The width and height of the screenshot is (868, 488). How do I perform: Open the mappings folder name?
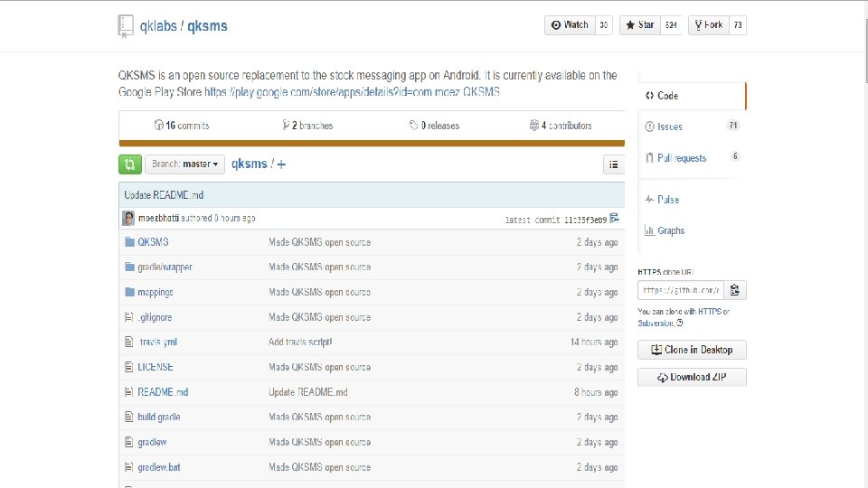[156, 292]
